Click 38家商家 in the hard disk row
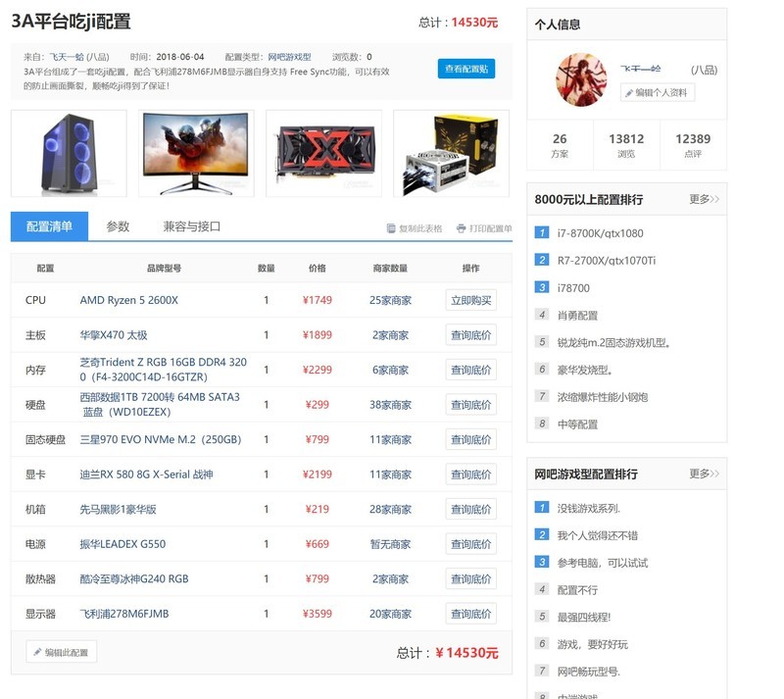This screenshot has height=699, width=784. click(x=390, y=405)
